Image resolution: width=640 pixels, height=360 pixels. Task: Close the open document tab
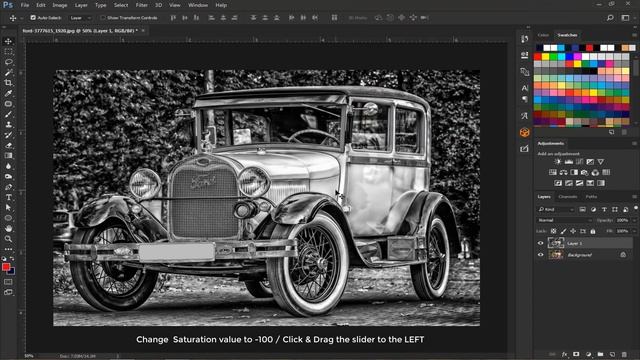click(x=143, y=31)
